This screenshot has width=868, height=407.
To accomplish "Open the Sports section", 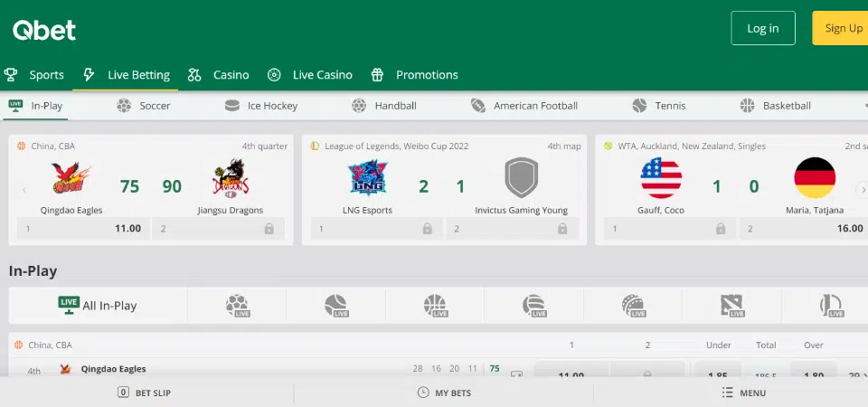I will 46,75.
